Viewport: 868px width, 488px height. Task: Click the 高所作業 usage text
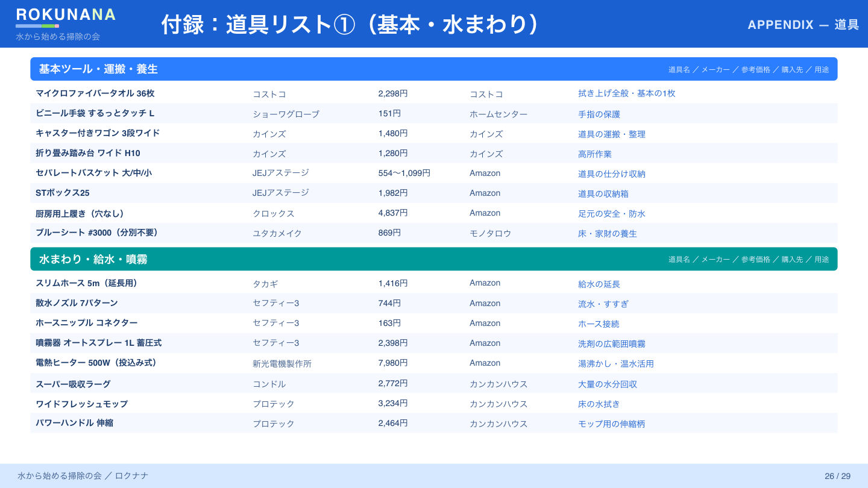pos(595,154)
